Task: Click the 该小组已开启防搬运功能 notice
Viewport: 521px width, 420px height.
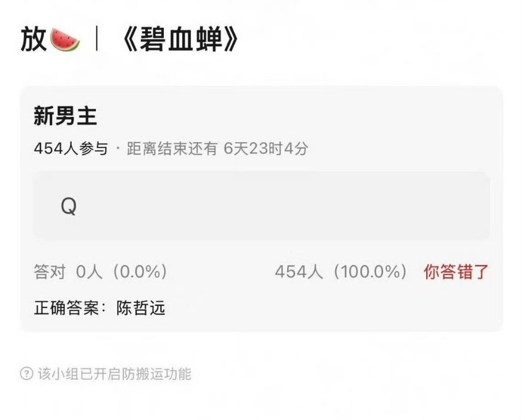Action: (x=114, y=374)
